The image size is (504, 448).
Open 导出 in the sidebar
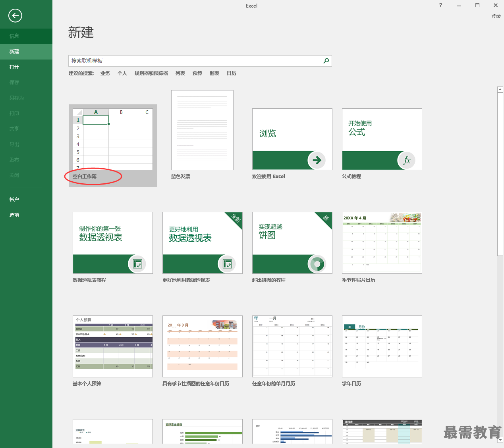click(26, 144)
